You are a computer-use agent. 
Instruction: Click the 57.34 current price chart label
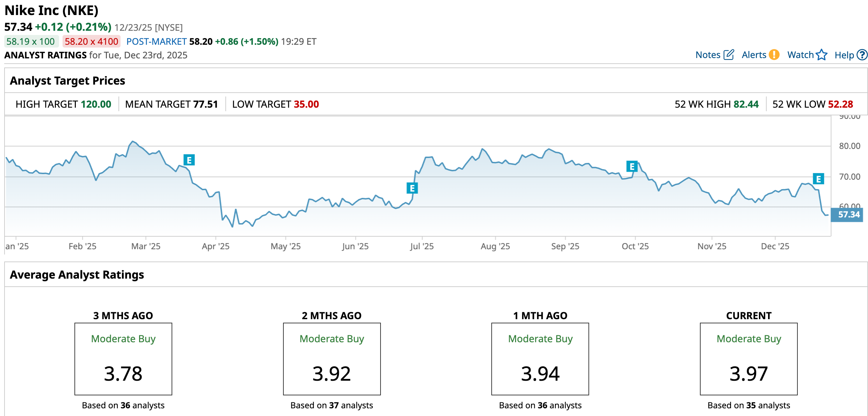point(848,215)
